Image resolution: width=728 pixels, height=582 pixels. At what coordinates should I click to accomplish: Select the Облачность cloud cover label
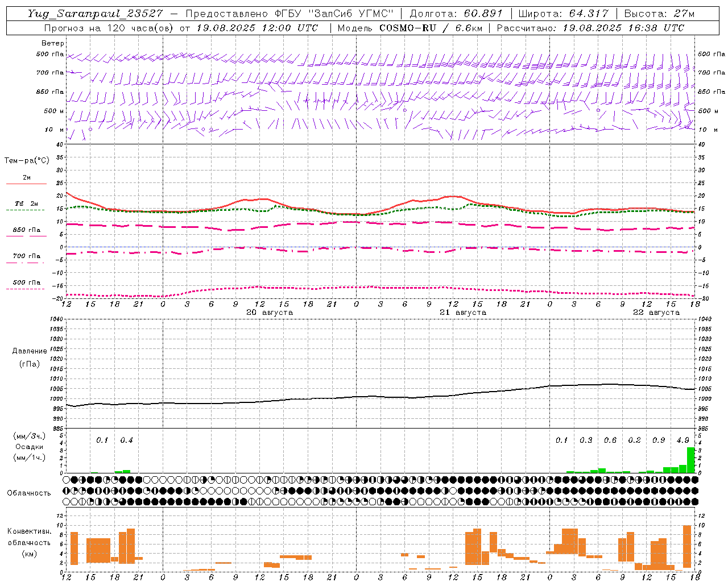(29, 493)
